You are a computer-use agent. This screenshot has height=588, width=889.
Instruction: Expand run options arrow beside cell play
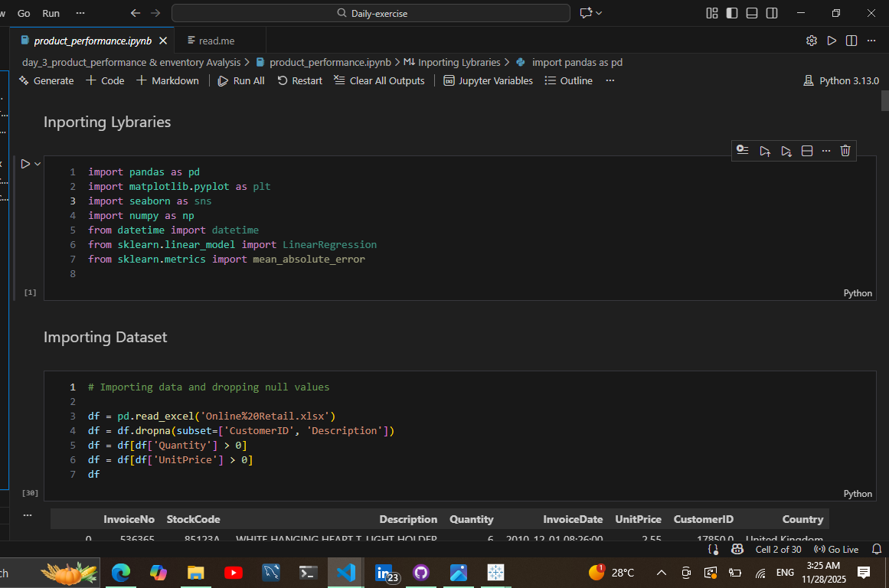click(x=38, y=164)
